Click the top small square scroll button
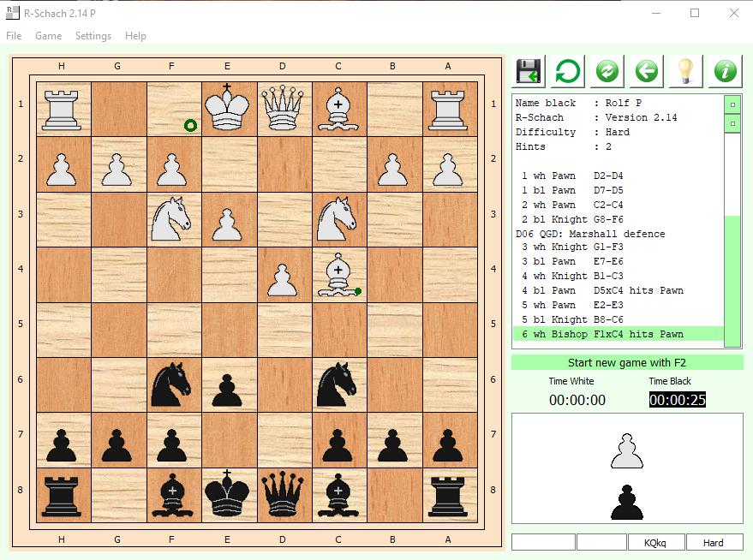Image resolution: width=753 pixels, height=560 pixels. pos(732,105)
